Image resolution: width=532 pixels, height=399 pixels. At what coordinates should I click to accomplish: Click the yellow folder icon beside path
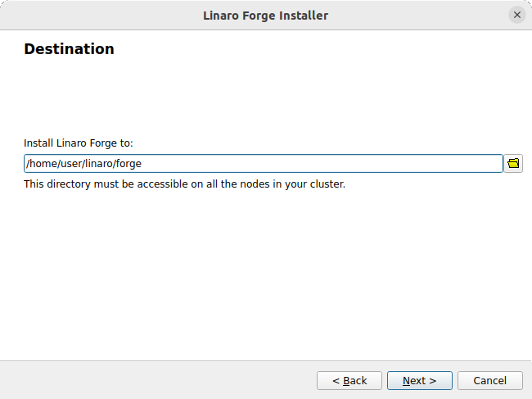point(513,163)
